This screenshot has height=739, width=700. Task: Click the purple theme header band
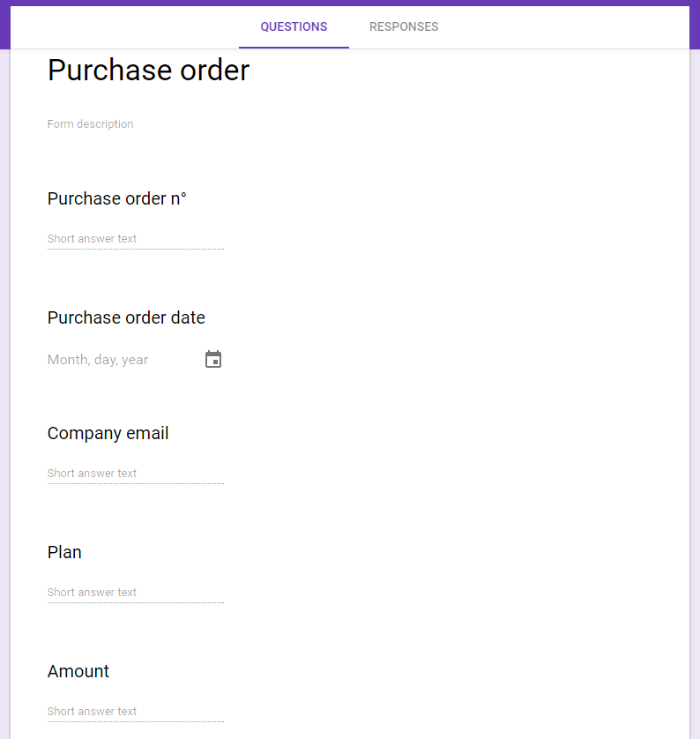point(350,3)
